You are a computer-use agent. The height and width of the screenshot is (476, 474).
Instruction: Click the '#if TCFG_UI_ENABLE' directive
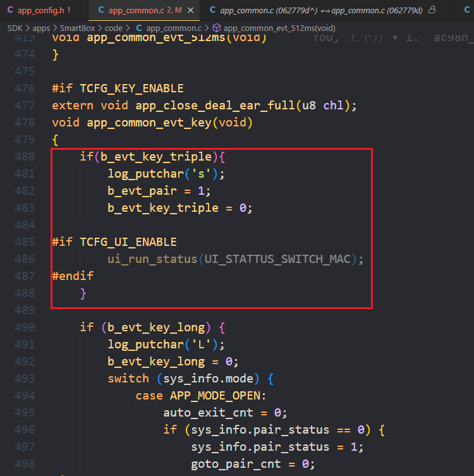coord(114,242)
